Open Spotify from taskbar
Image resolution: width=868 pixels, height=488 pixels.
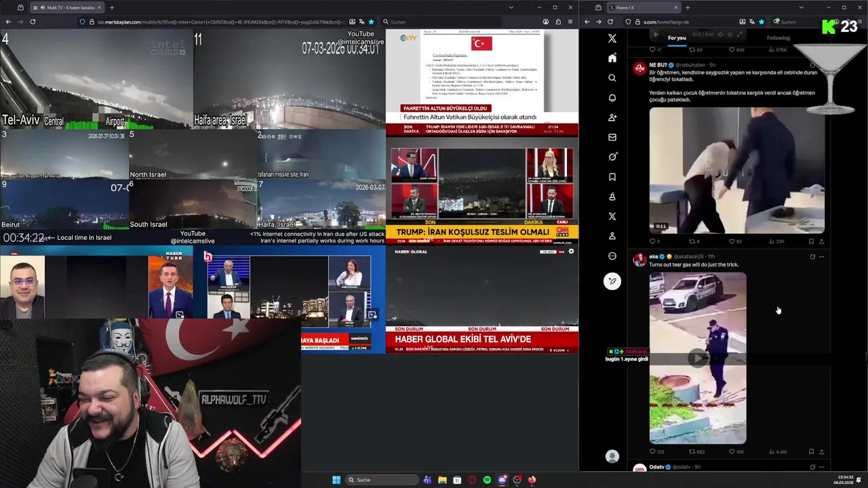487,480
